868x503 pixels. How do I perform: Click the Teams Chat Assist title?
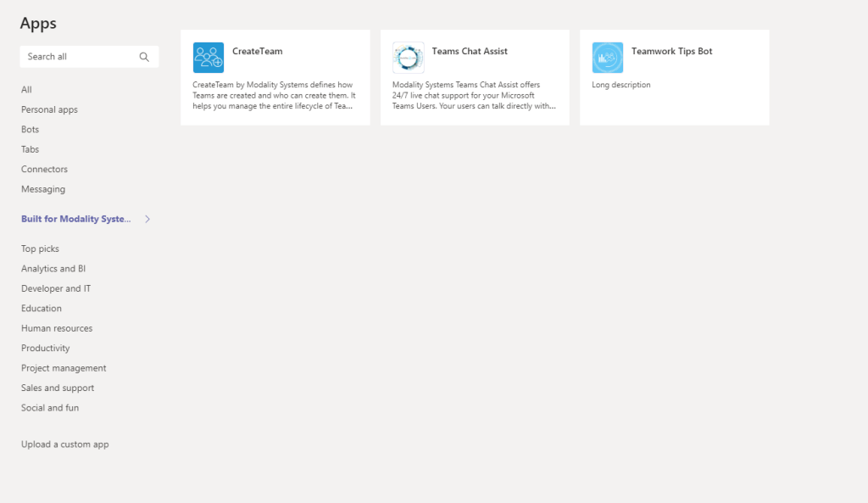point(470,51)
